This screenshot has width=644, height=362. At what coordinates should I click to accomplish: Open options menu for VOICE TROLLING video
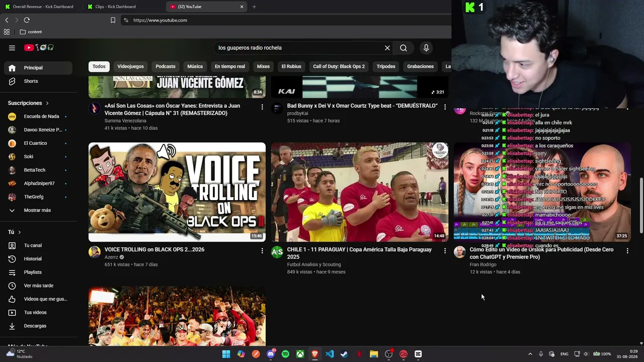[x=262, y=250]
